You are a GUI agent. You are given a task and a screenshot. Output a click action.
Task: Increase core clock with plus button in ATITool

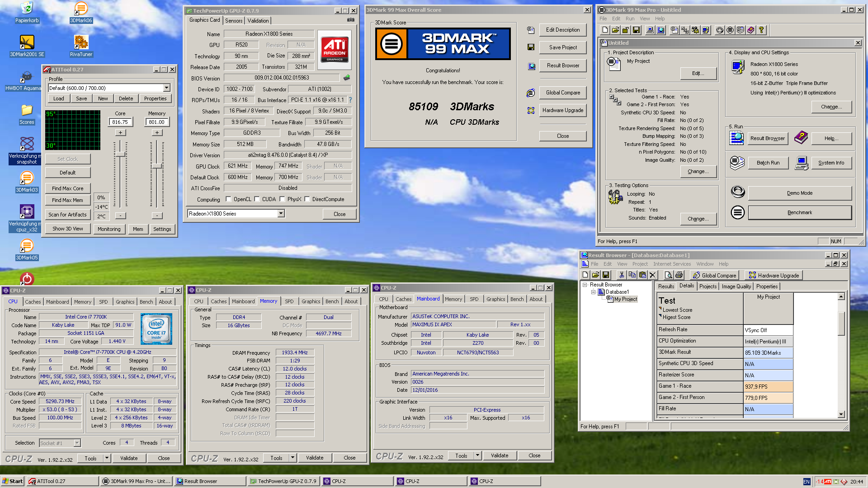pos(120,132)
